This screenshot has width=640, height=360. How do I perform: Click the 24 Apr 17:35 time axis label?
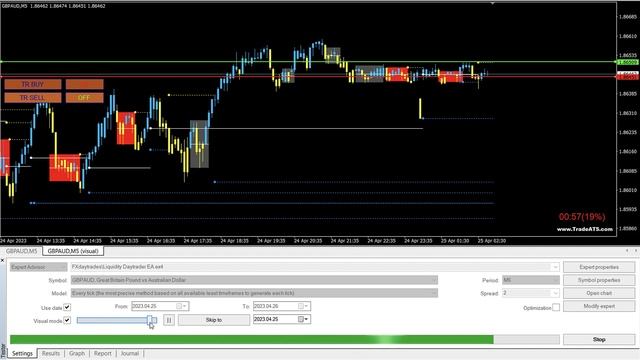[x=198, y=241]
